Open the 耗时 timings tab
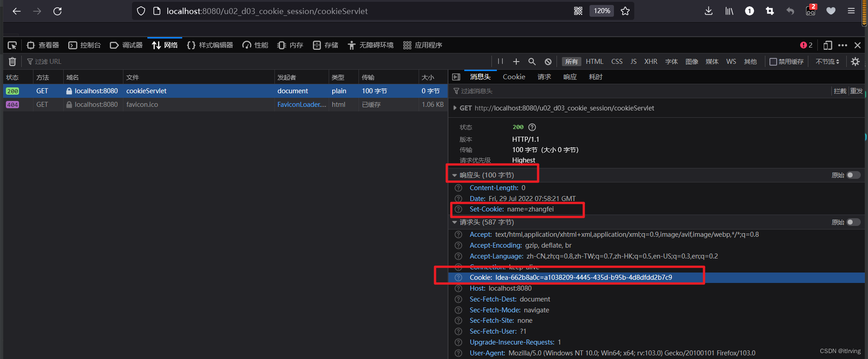The height and width of the screenshot is (359, 868). click(596, 77)
